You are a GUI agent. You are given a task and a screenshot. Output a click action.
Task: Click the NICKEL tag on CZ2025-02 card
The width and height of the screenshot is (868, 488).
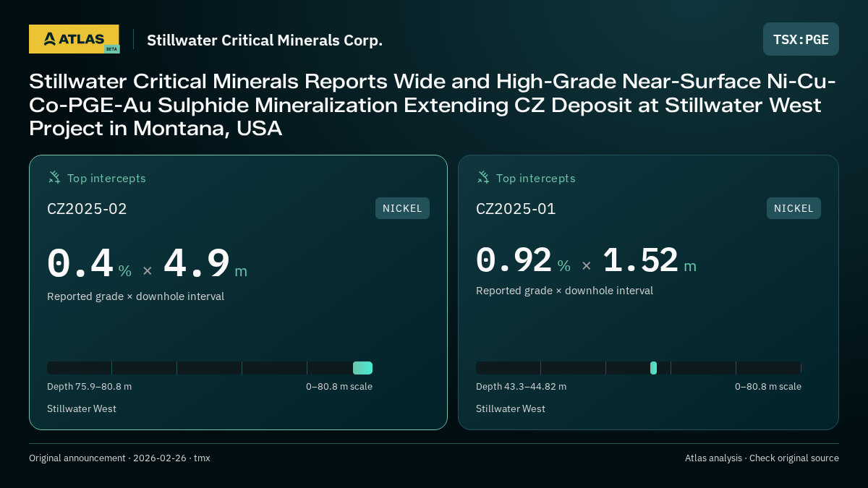pyautogui.click(x=402, y=208)
